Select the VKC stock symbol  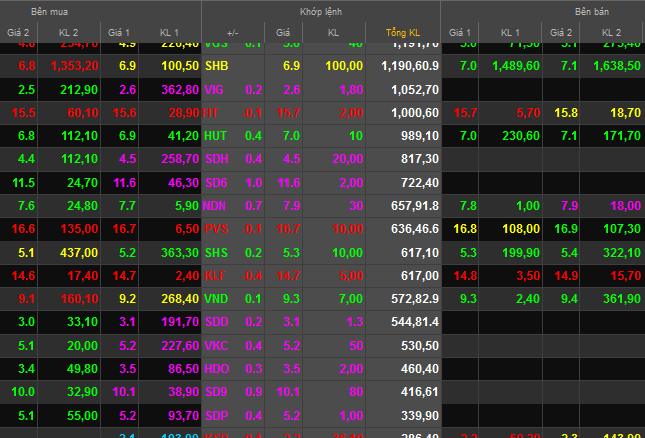click(x=217, y=345)
